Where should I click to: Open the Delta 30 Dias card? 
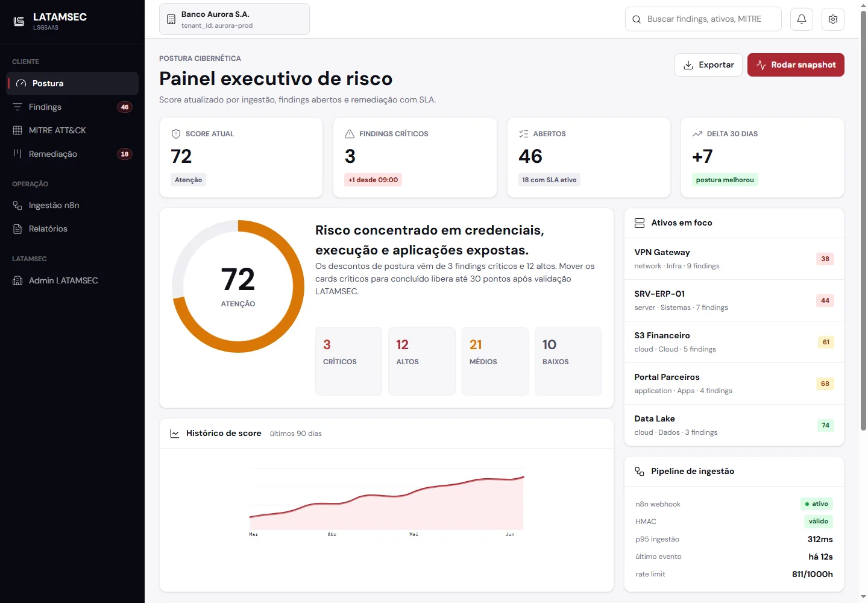pos(763,157)
